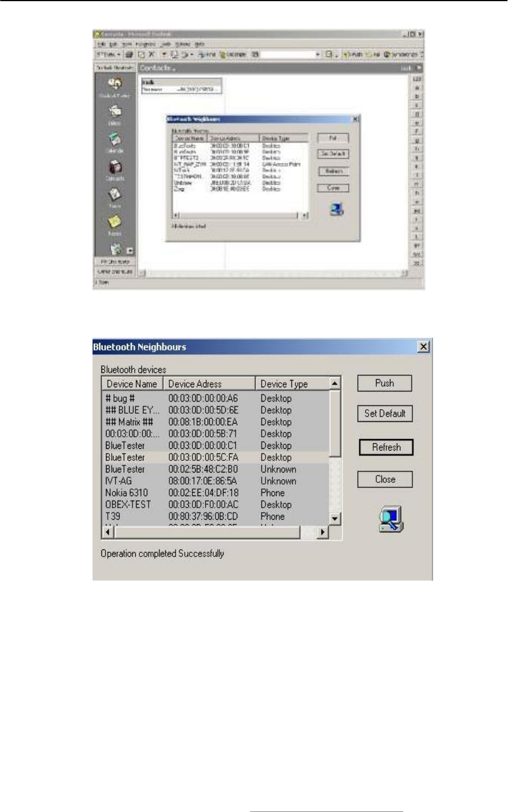Open the Favorites menu in Outlook
Image resolution: width=508 pixels, height=812 pixels.
(146, 44)
